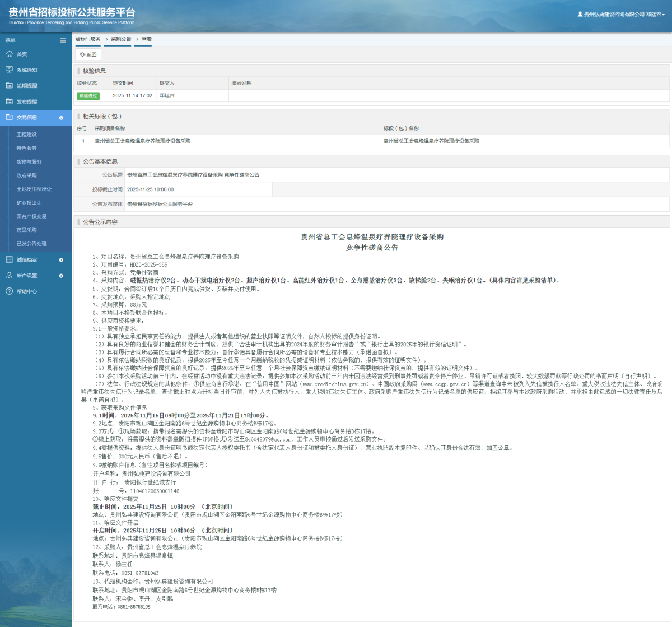Viewport: 672px width, 627px height.
Task: Go to 已发公告处理 in sidebar
Action: tap(31, 244)
